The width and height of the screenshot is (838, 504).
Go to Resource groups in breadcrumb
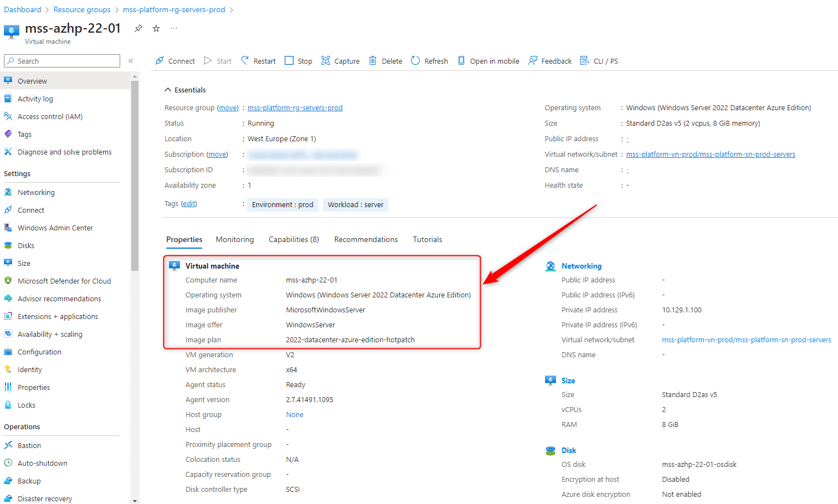click(x=82, y=9)
